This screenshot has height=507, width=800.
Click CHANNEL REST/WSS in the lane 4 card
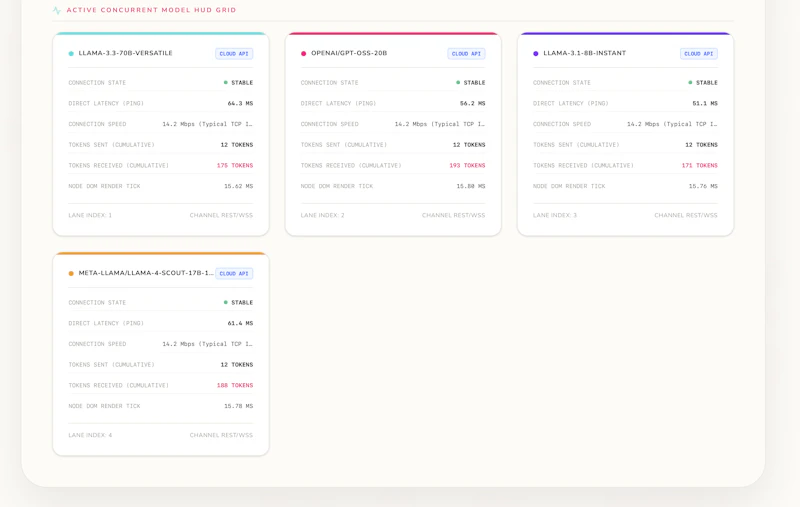point(221,435)
